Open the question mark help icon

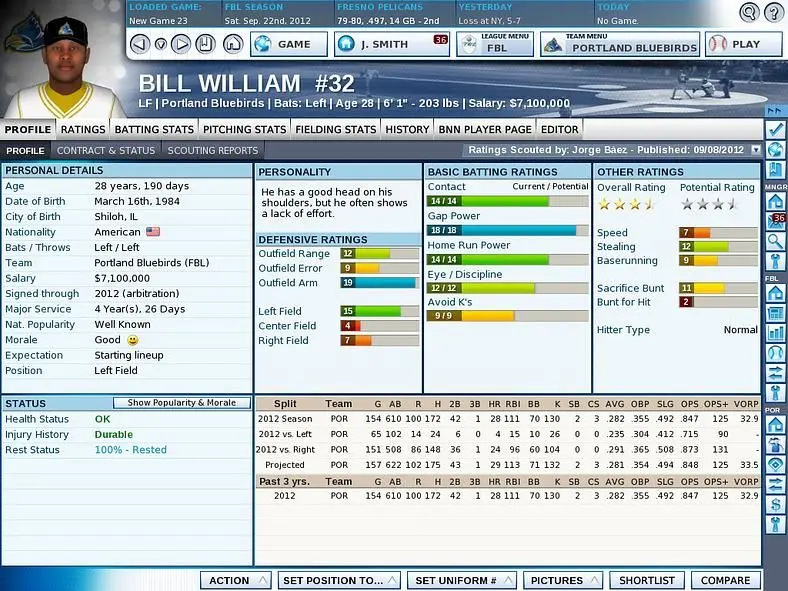pyautogui.click(x=774, y=12)
